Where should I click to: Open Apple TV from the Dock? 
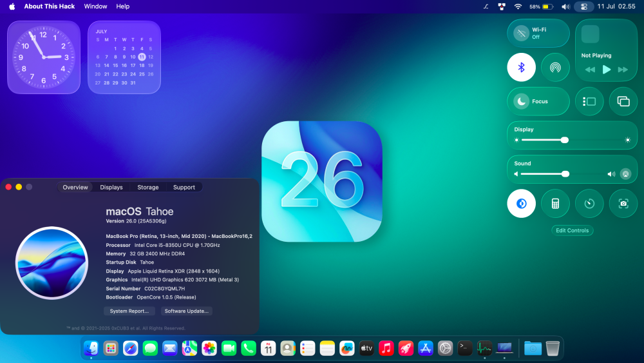[366, 348]
